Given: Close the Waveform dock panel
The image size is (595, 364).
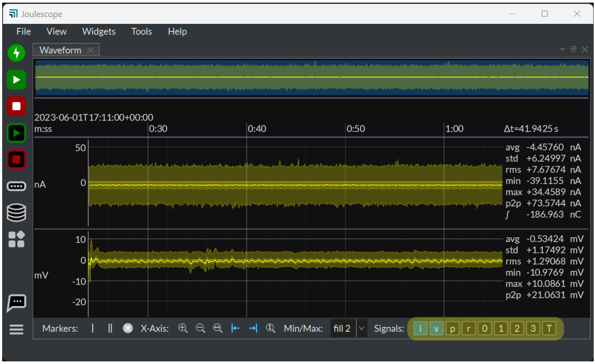Looking at the screenshot, I should (584, 49).
